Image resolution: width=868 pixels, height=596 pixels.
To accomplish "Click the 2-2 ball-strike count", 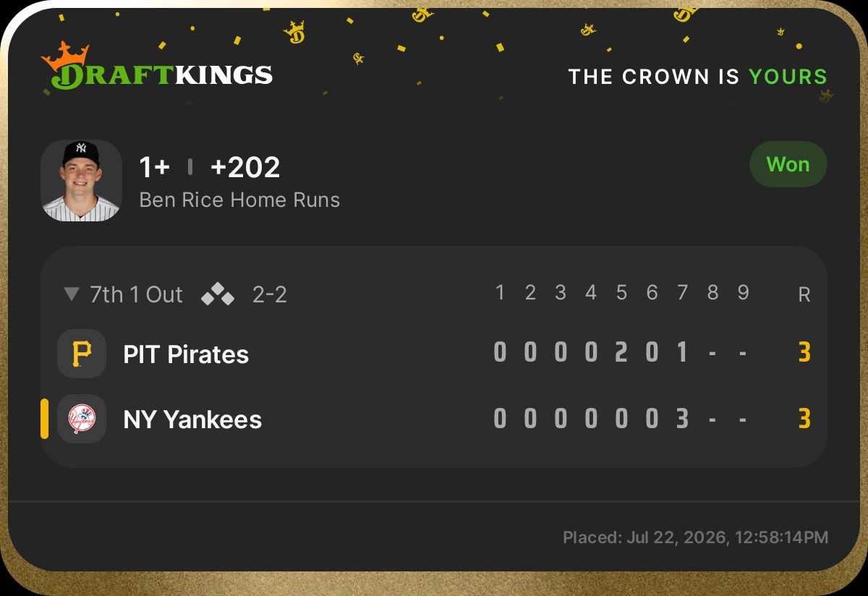I will coord(270,294).
